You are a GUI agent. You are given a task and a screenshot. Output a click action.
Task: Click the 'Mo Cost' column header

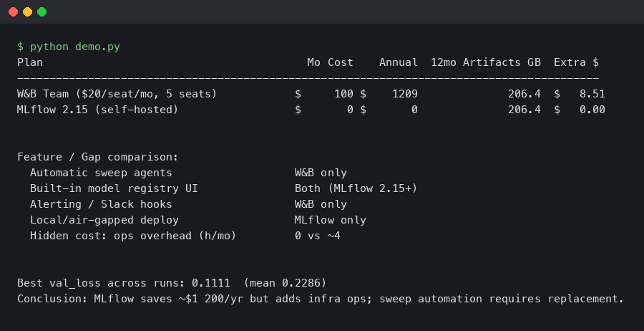click(x=330, y=62)
